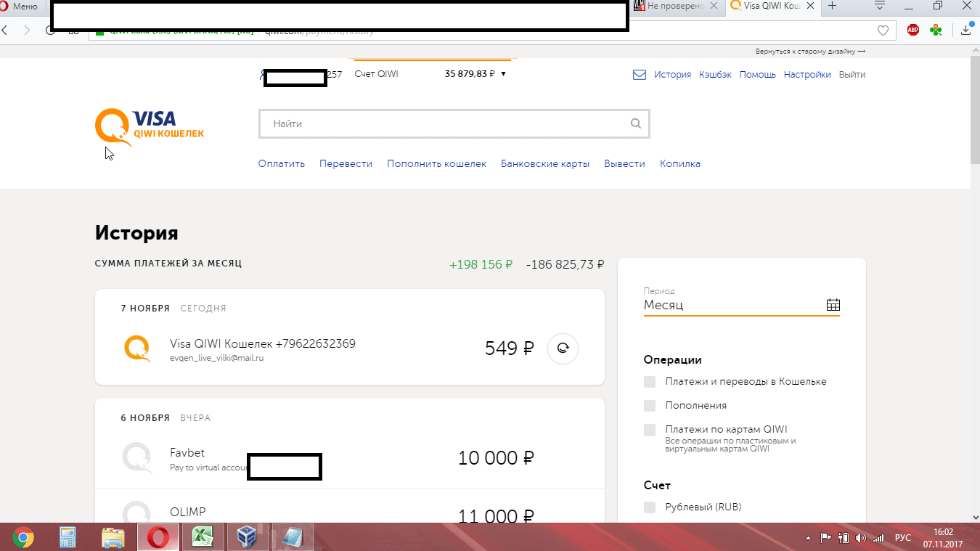Expand the Счет QIWI balance dropdown
The width and height of the screenshot is (980, 551).
click(x=503, y=74)
